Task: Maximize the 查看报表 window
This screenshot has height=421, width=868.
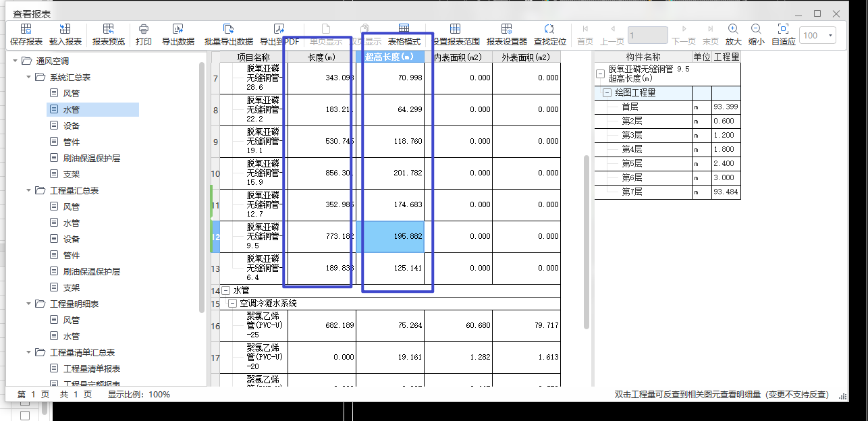Action: tap(817, 13)
